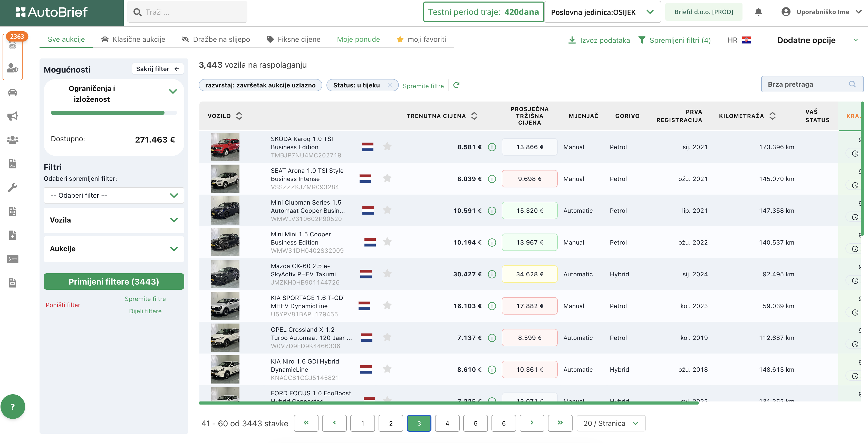Toggle favorite star for Mazda CX-60
Screen dimensions: 868x443
point(387,274)
